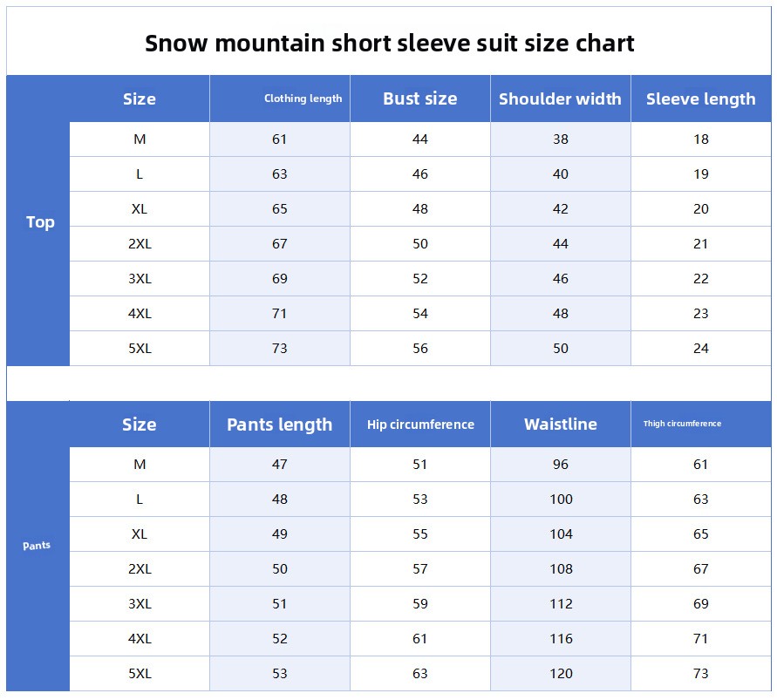The height and width of the screenshot is (700, 777).
Task: Click the Bust size header
Action: (419, 99)
